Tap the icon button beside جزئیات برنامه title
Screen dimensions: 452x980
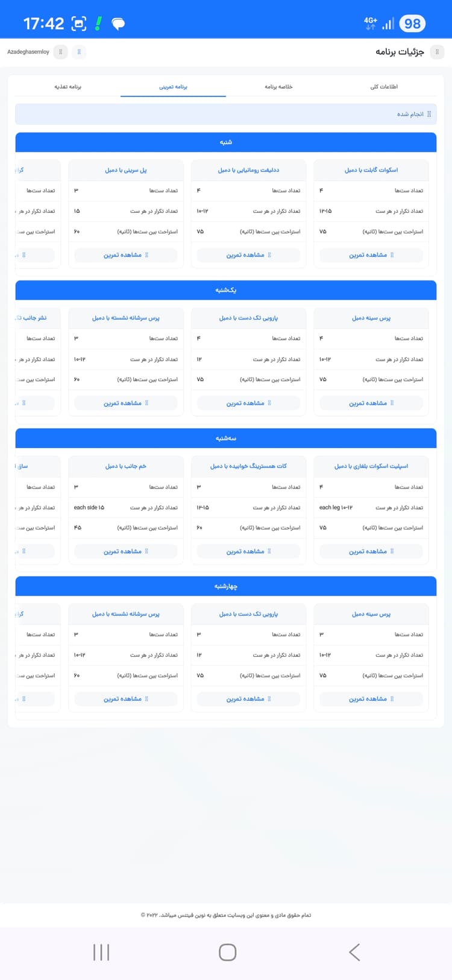point(438,52)
